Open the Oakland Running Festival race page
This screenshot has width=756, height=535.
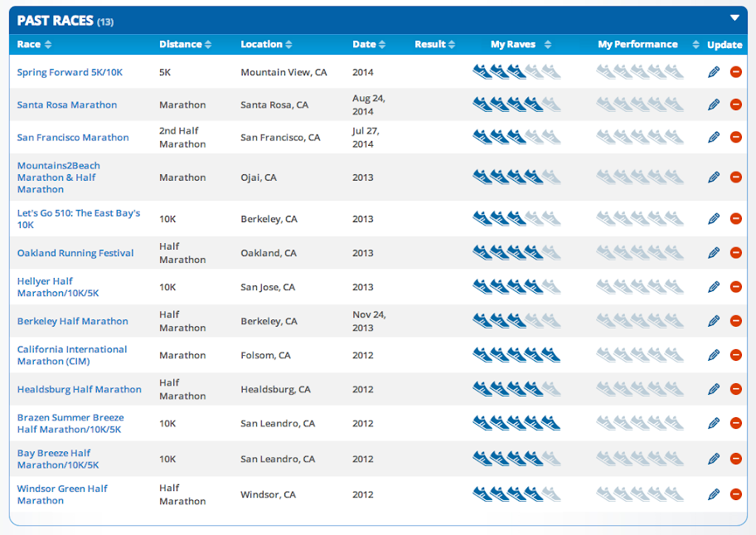[x=75, y=253]
